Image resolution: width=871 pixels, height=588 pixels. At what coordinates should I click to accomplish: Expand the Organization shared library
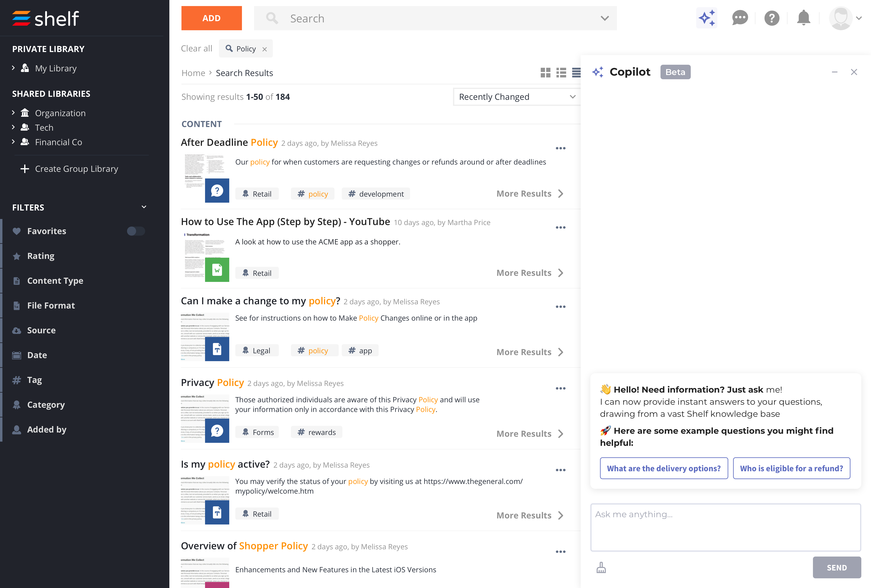tap(14, 113)
